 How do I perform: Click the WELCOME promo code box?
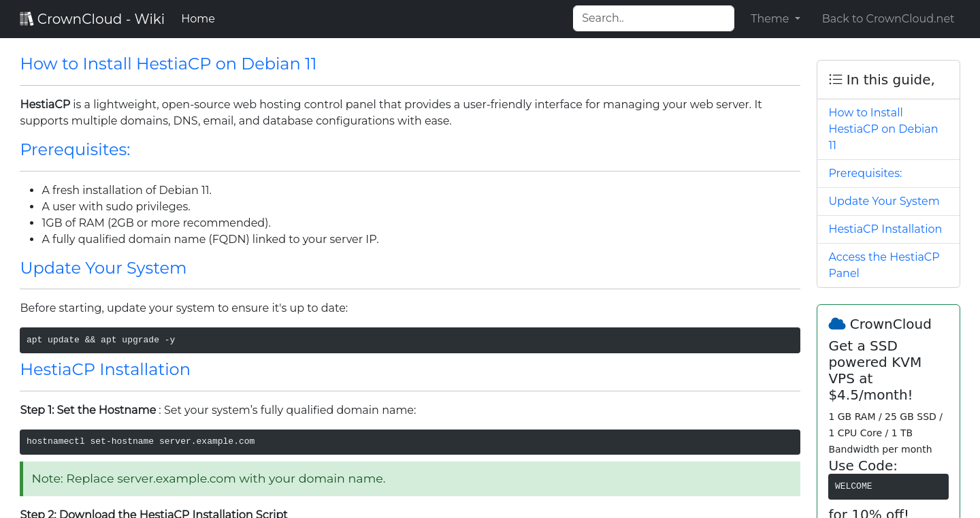click(x=887, y=486)
